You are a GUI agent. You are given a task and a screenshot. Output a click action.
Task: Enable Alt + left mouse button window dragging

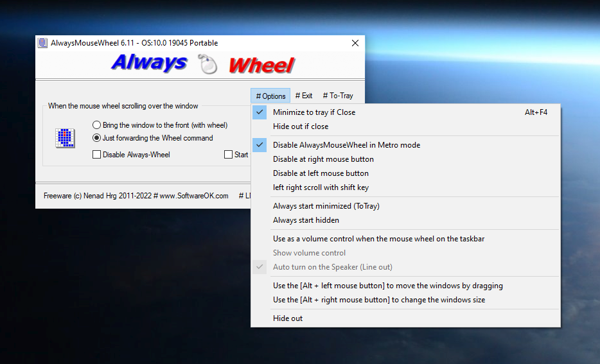[x=405, y=286]
